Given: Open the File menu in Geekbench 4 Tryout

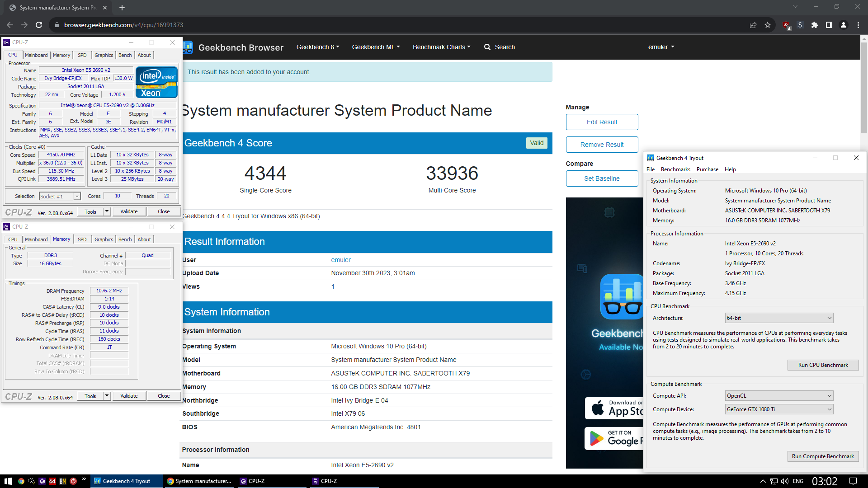Looking at the screenshot, I should [x=651, y=169].
